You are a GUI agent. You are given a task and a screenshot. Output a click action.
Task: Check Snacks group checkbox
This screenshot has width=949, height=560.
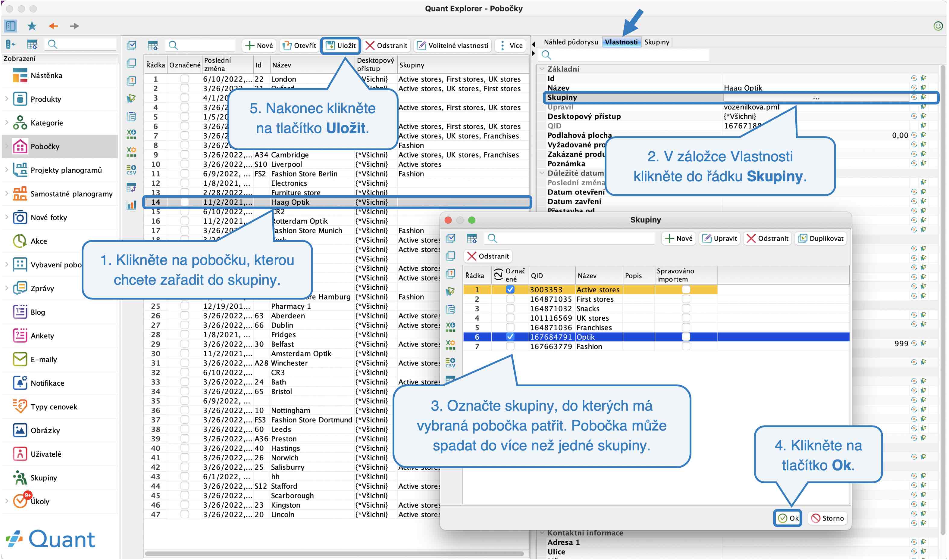pyautogui.click(x=510, y=309)
